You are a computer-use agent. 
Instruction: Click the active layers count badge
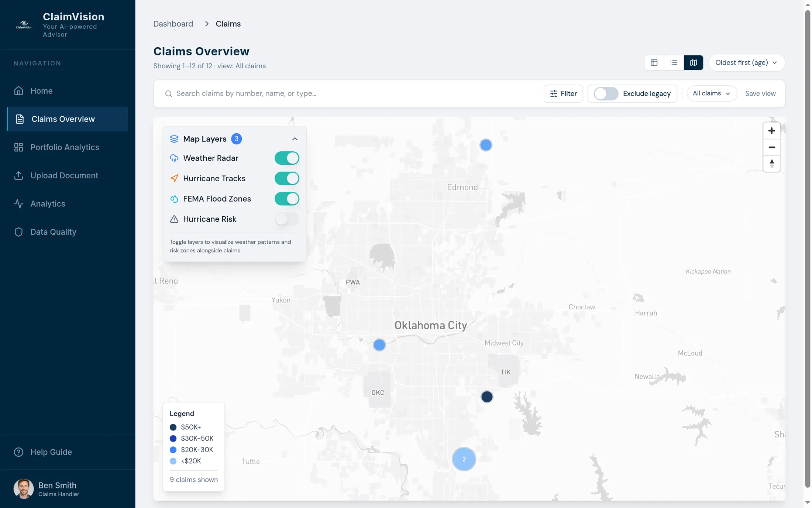236,139
